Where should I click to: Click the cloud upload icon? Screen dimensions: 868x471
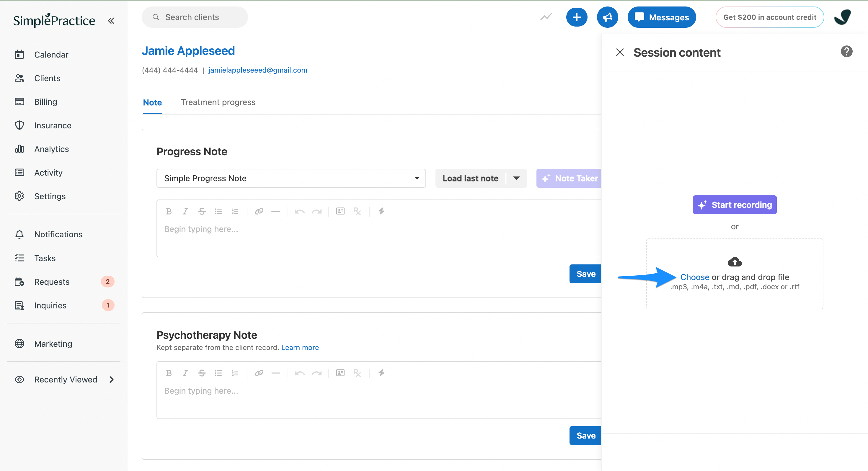click(x=735, y=262)
